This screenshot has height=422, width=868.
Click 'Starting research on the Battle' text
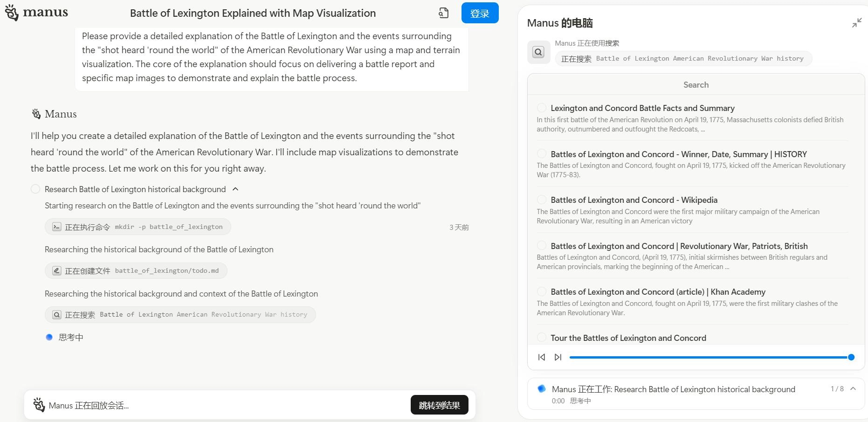pyautogui.click(x=233, y=206)
